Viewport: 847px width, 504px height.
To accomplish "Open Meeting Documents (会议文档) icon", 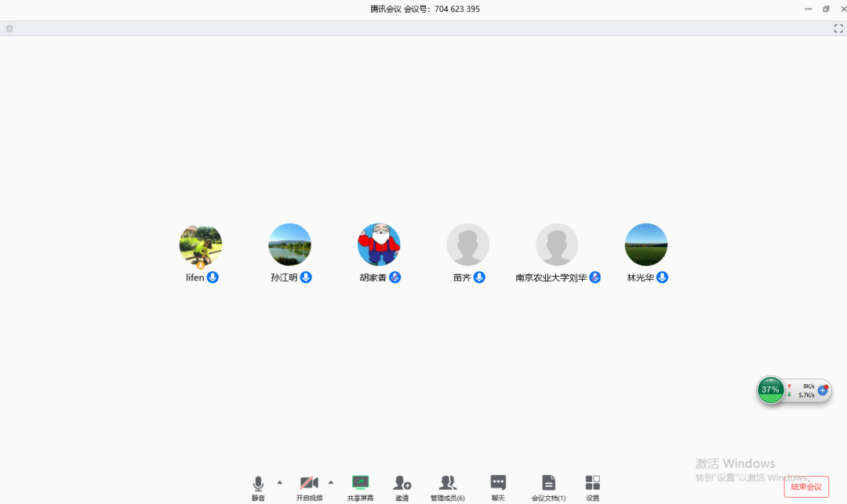I will [x=548, y=483].
